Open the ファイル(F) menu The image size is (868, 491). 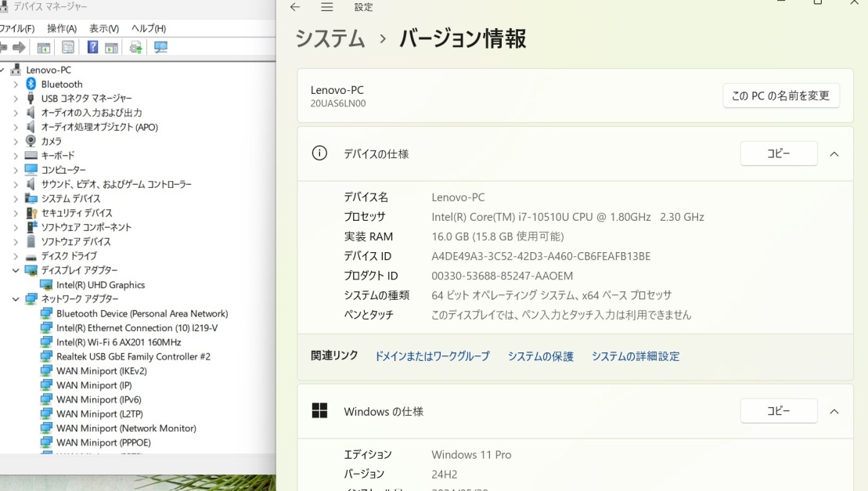click(17, 28)
